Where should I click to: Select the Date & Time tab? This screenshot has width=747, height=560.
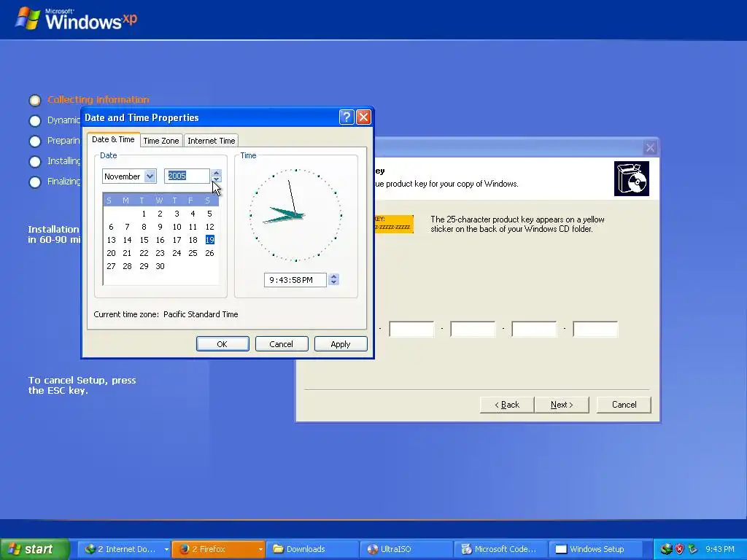click(113, 139)
